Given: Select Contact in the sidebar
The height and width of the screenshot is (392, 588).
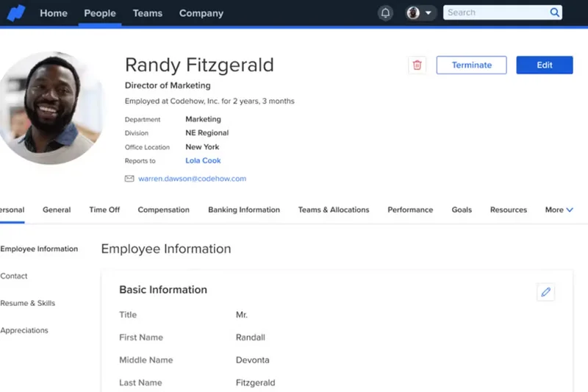Looking at the screenshot, I should 14,276.
